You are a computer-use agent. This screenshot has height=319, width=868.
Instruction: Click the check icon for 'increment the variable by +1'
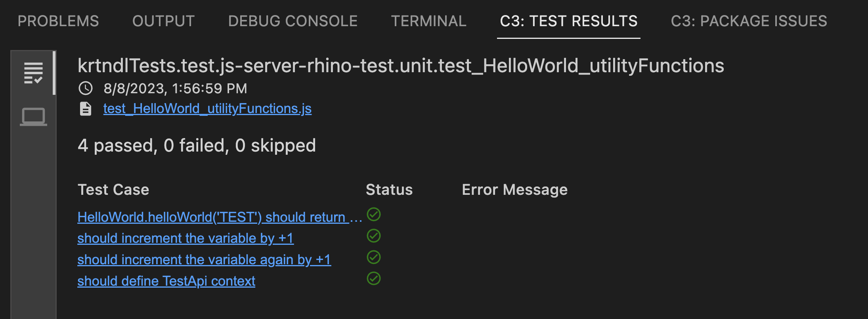click(x=374, y=236)
